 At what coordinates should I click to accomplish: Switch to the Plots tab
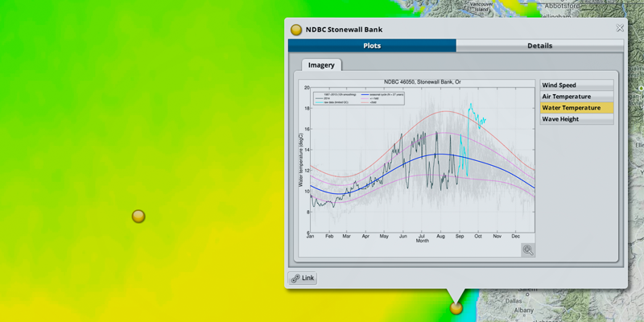click(372, 46)
